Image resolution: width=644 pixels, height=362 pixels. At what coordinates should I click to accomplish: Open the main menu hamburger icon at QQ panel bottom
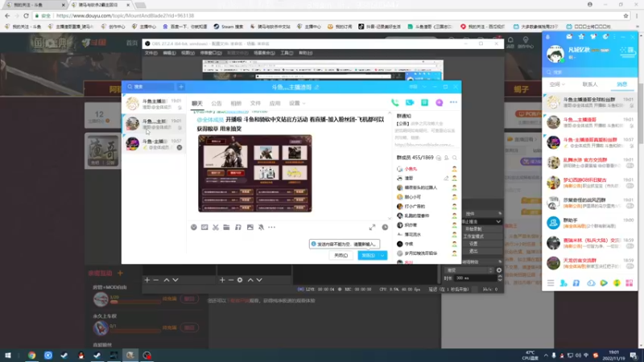551,283
